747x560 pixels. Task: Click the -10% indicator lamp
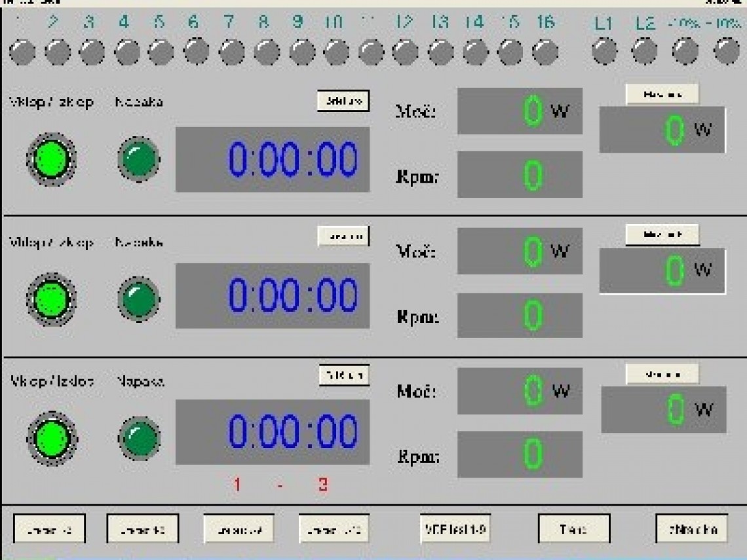727,52
